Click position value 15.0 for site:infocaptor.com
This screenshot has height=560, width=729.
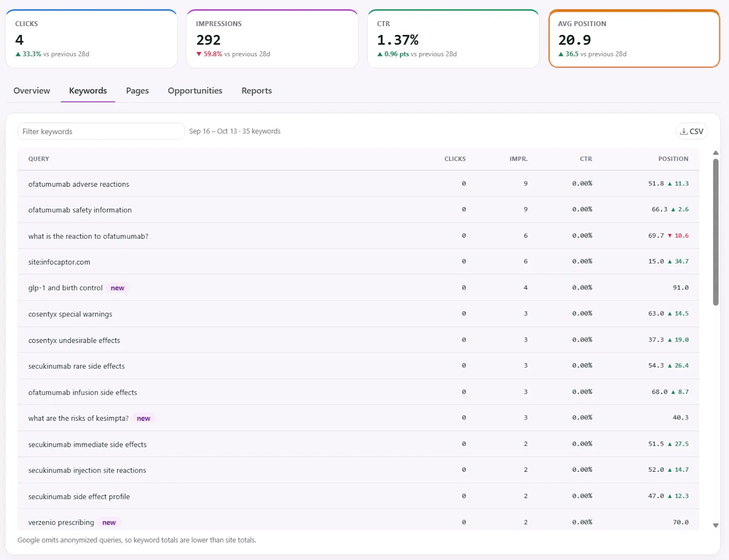pyautogui.click(x=656, y=261)
